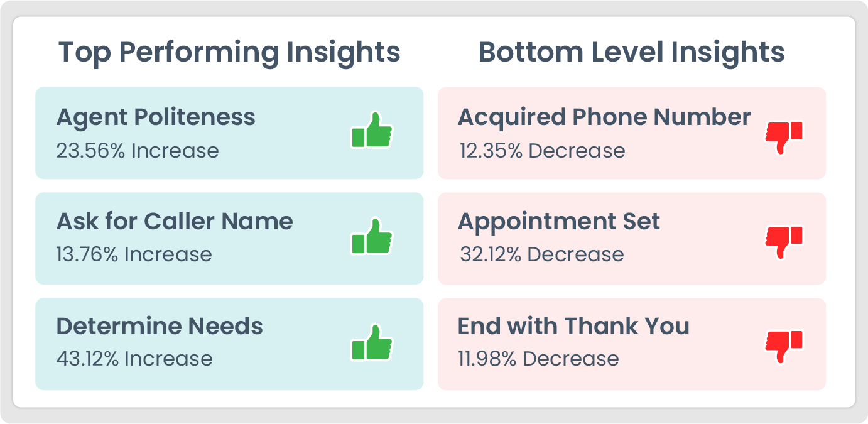Click the Appointment Set thumbs-down icon
The height and width of the screenshot is (424, 868).
click(783, 242)
